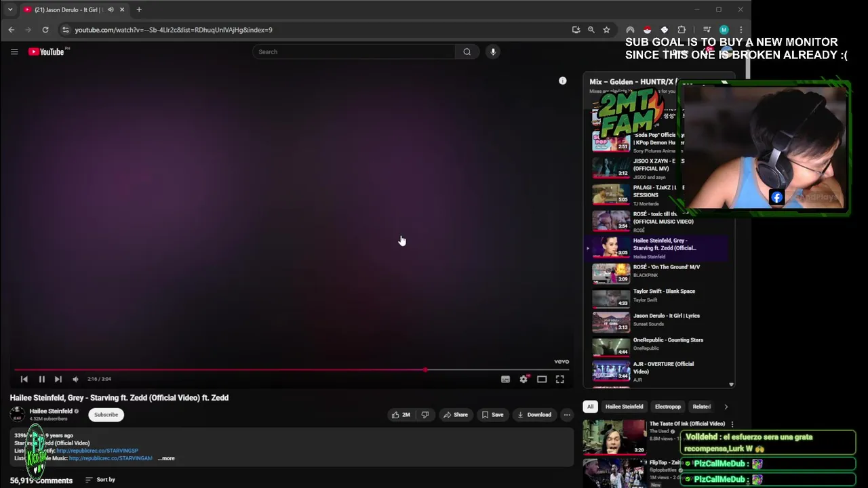Click the address bar URL
This screenshot has width=868, height=488.
point(174,30)
